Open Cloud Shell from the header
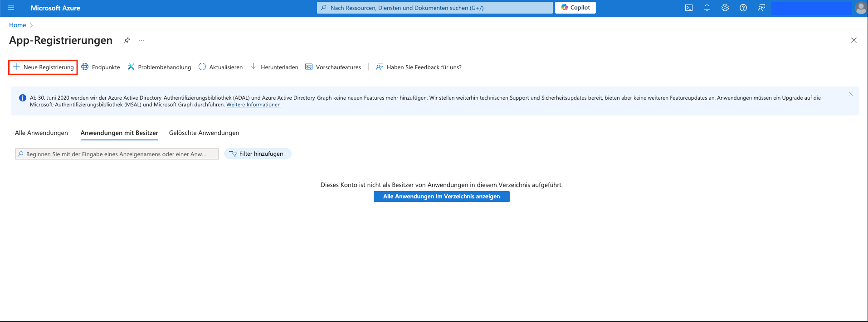Screen dimensions: 868x322 pos(688,8)
